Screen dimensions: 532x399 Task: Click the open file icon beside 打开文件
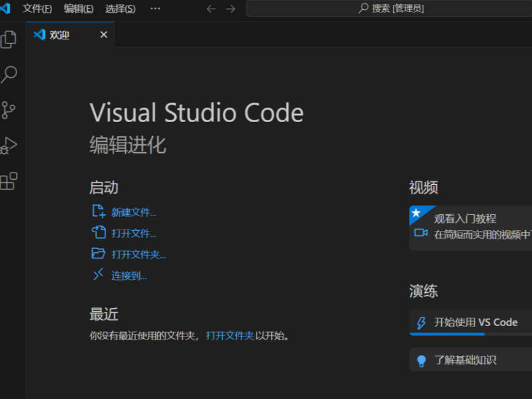(99, 233)
